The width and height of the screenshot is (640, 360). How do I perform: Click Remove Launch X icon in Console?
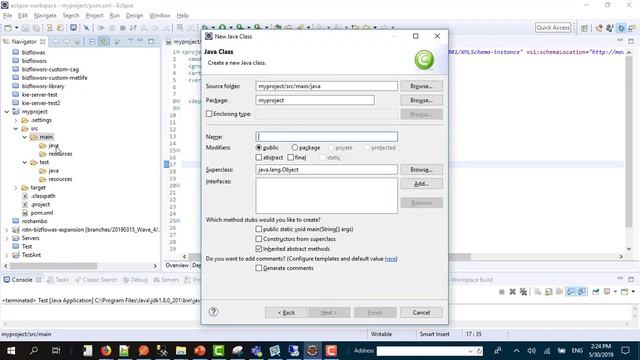(512, 291)
